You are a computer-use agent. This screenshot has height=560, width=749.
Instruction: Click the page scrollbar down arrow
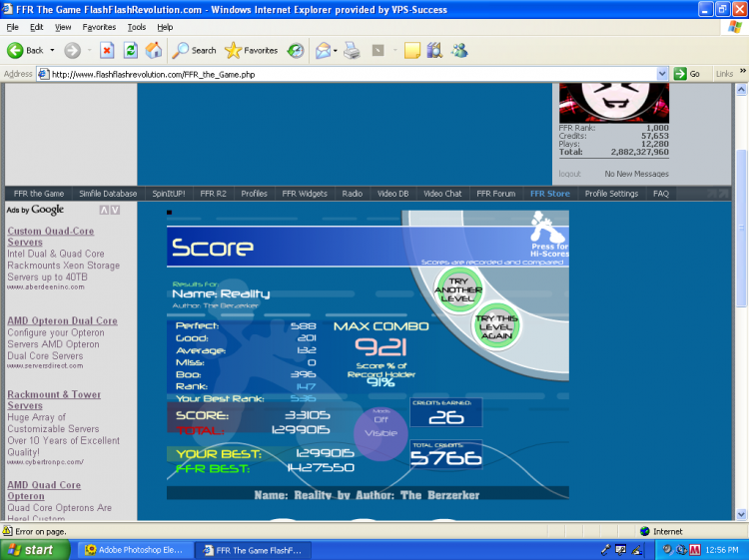[x=741, y=514]
